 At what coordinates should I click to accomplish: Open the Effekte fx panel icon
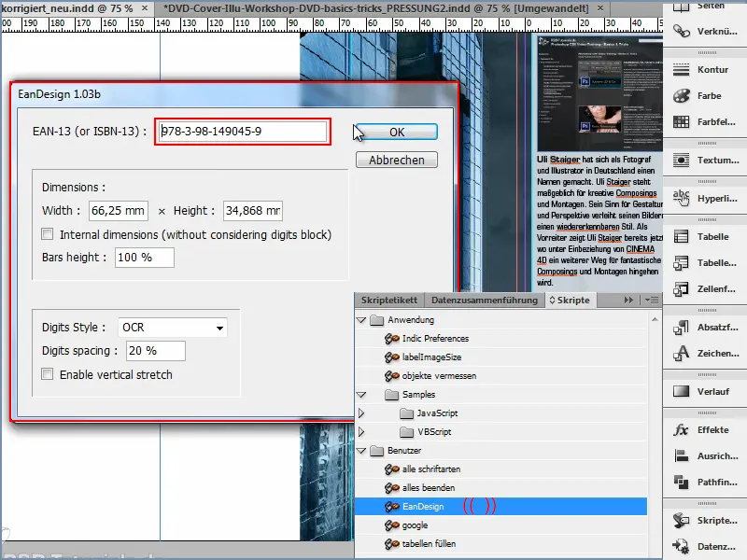[x=682, y=430]
